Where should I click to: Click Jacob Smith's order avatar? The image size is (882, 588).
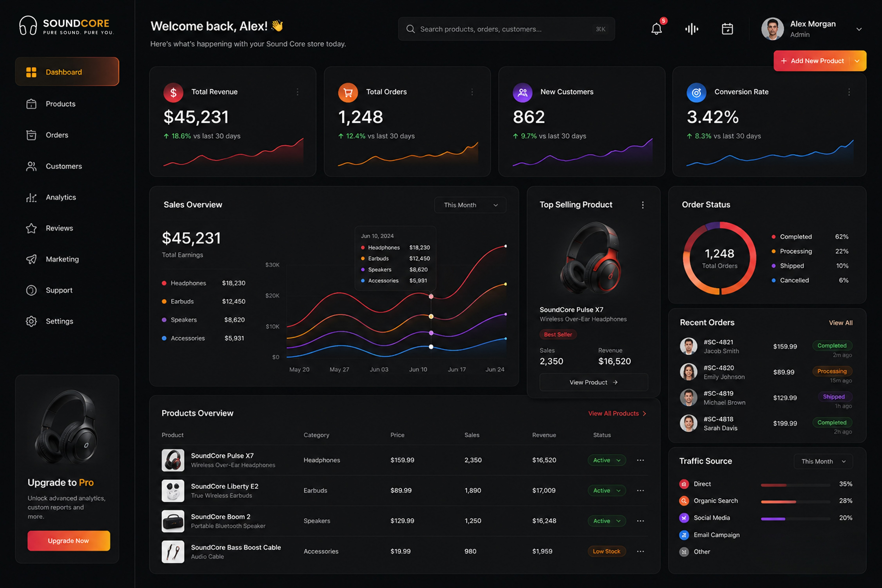[x=689, y=346]
